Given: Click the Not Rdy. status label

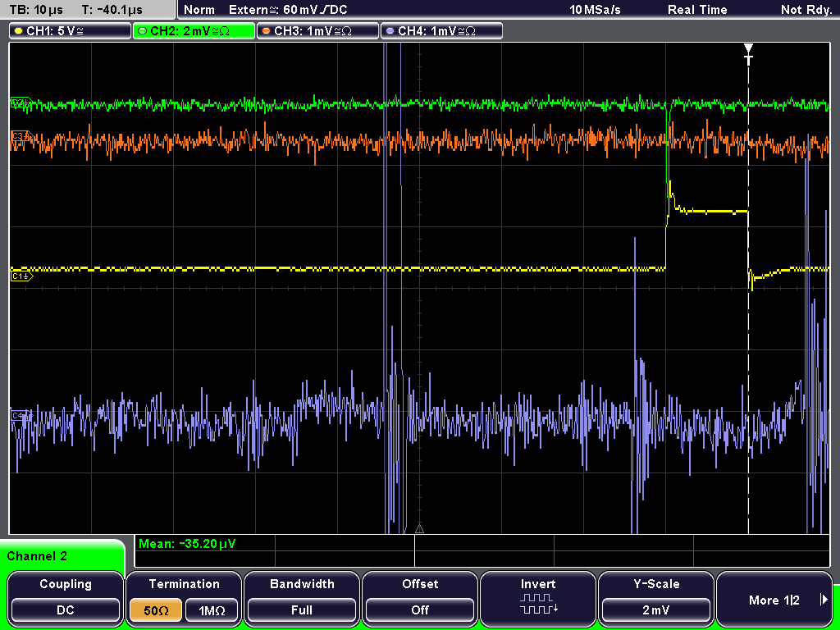Looking at the screenshot, I should (806, 10).
